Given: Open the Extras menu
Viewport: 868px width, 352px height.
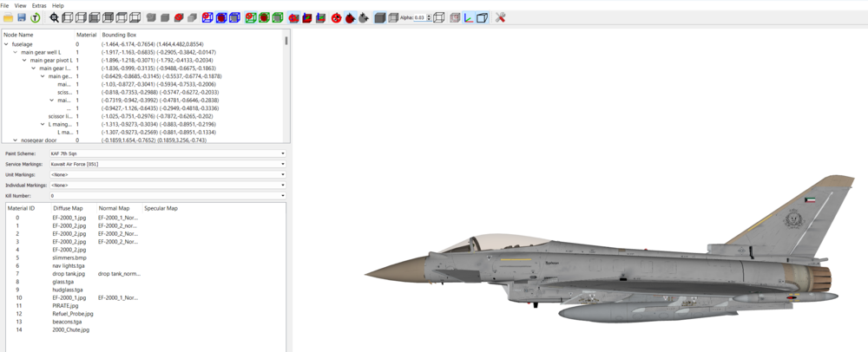Looking at the screenshot, I should [38, 5].
